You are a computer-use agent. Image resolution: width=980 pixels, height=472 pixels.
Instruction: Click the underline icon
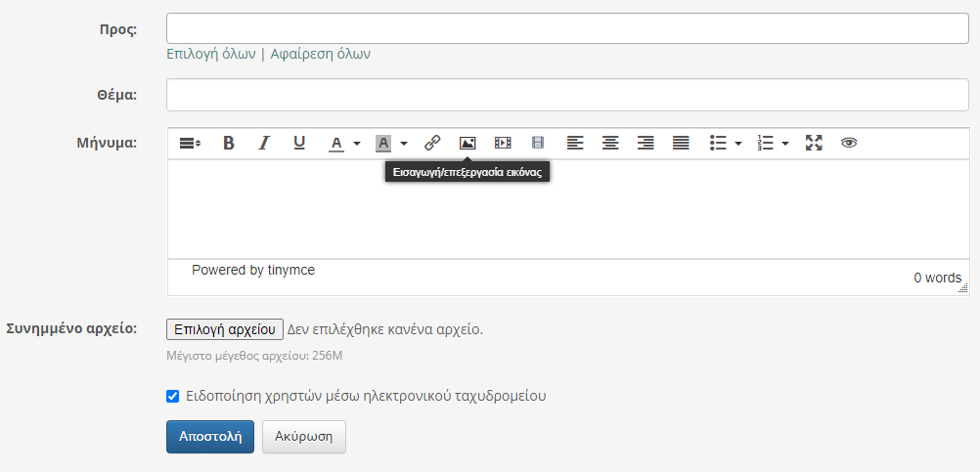[x=299, y=143]
